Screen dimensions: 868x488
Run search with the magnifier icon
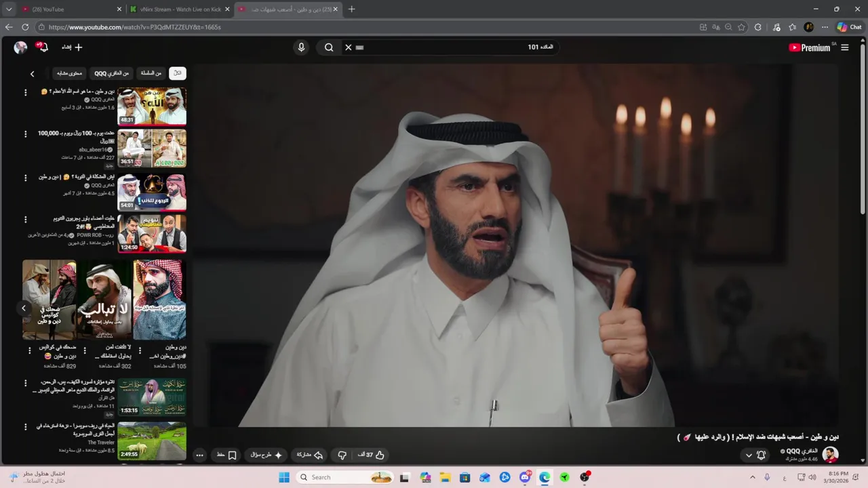click(x=329, y=47)
